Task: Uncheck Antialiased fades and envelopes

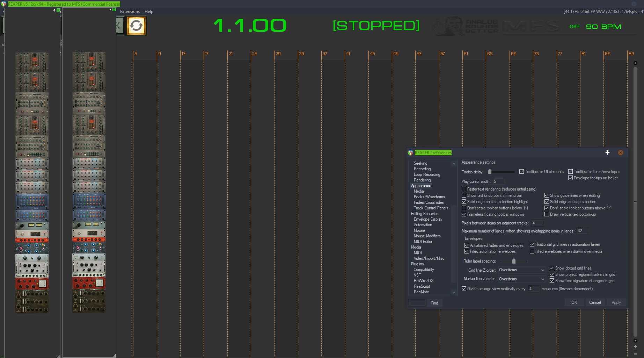Action: click(467, 245)
